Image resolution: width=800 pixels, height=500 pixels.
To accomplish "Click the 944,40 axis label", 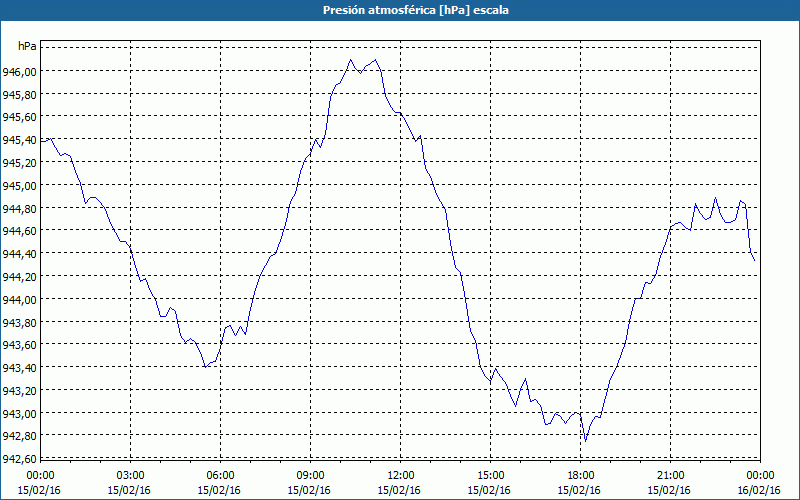I will tap(19, 254).
